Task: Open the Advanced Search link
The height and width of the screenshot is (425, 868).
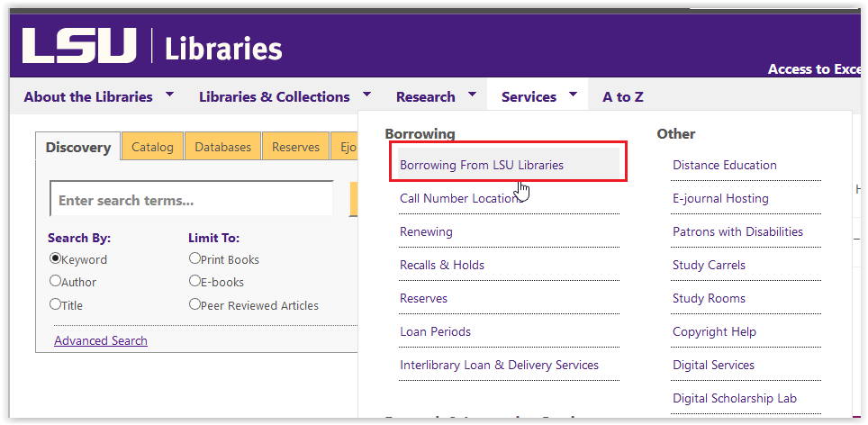Action: point(101,340)
